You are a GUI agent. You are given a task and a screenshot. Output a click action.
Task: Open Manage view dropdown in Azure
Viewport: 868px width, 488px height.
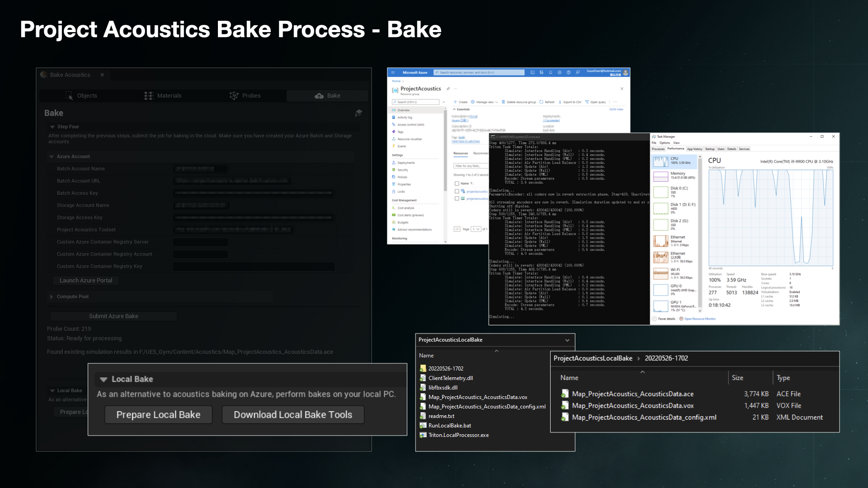pyautogui.click(x=484, y=102)
